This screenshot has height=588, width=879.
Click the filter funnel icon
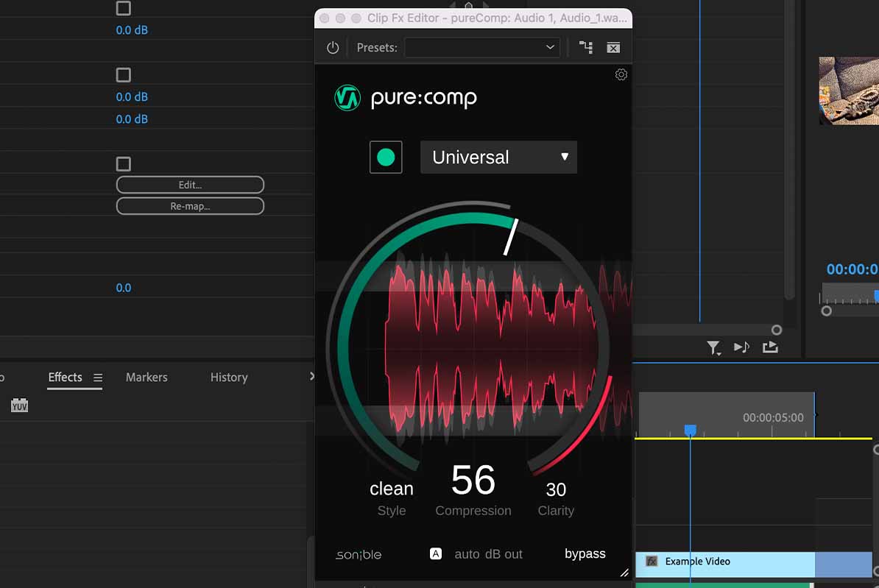click(713, 348)
